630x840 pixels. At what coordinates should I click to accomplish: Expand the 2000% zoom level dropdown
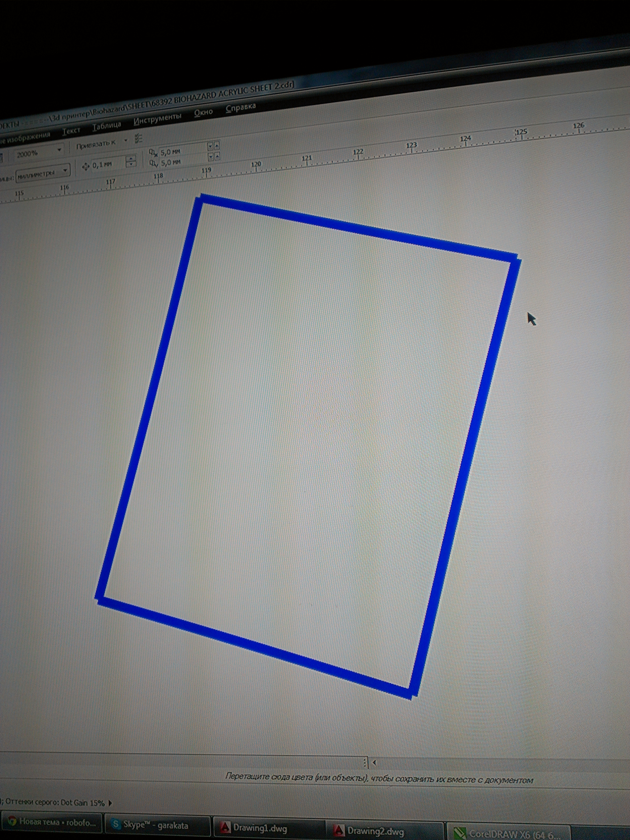59,150
